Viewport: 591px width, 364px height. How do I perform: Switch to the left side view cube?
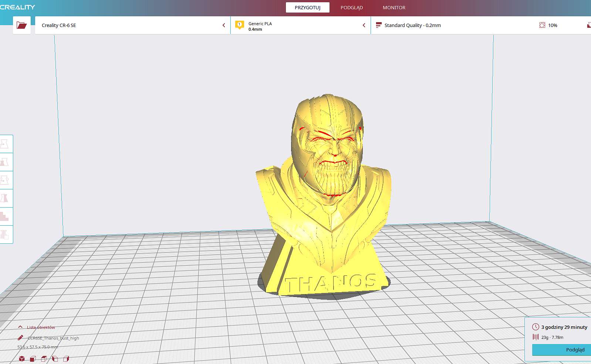(x=55, y=359)
